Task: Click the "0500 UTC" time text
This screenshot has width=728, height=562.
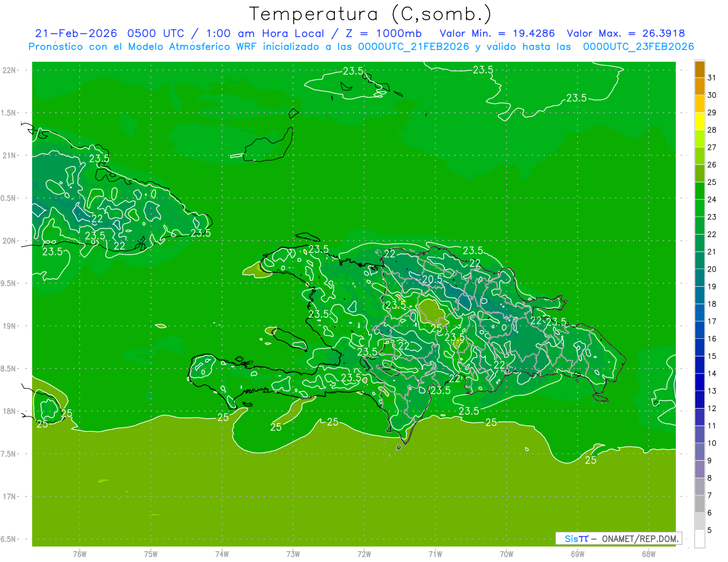Action: 157,33
